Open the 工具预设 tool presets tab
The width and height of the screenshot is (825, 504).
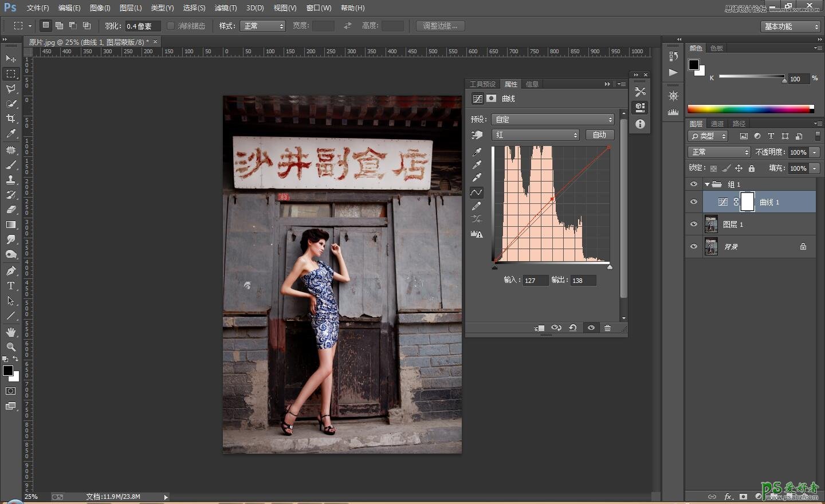(x=482, y=84)
